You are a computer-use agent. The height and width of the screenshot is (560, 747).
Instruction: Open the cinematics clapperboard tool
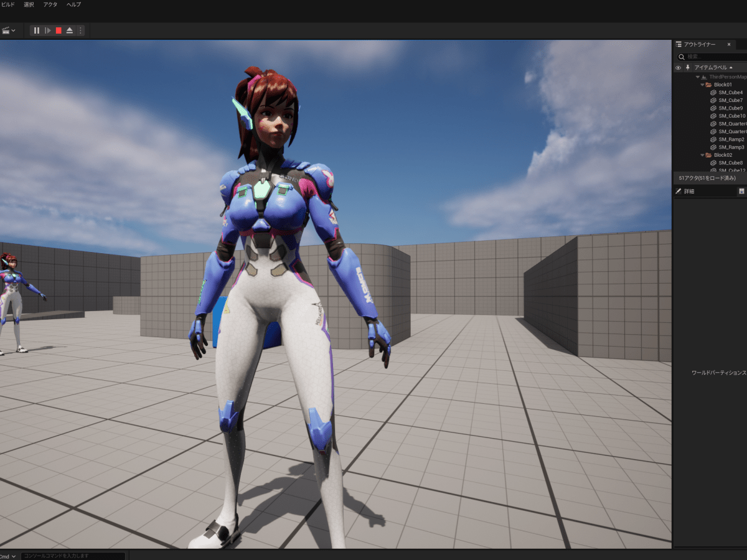pos(6,30)
